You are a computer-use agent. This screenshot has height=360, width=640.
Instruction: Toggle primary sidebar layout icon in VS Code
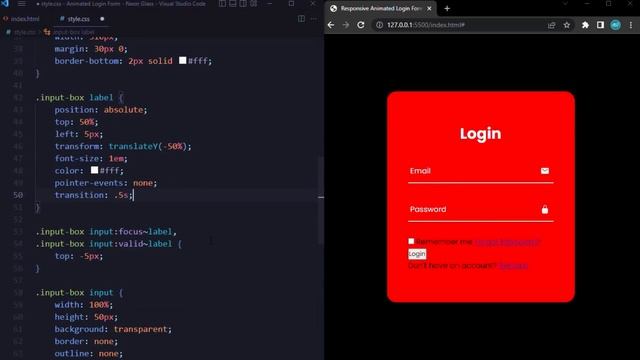(x=222, y=4)
